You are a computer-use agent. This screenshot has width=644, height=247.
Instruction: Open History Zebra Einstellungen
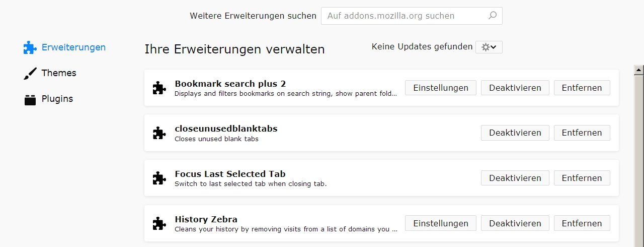440,223
